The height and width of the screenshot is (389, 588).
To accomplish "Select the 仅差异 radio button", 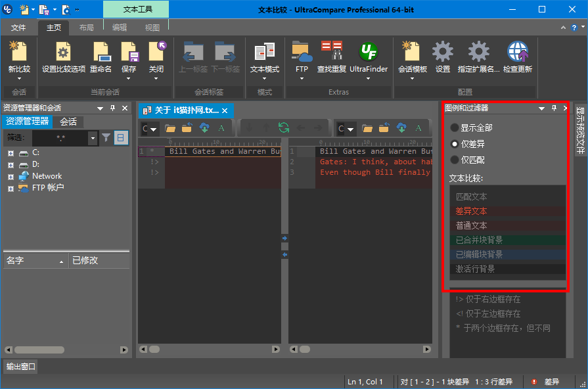I will click(x=455, y=144).
